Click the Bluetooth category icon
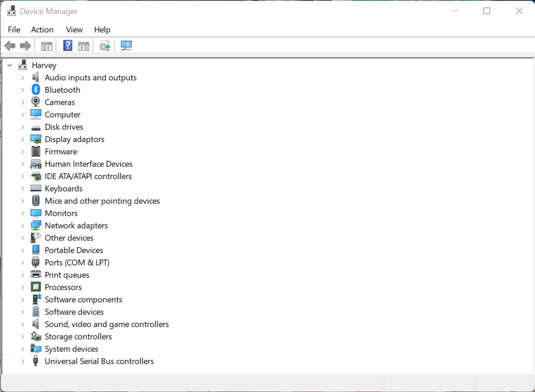Screen dimensions: 535x392 tap(36, 90)
